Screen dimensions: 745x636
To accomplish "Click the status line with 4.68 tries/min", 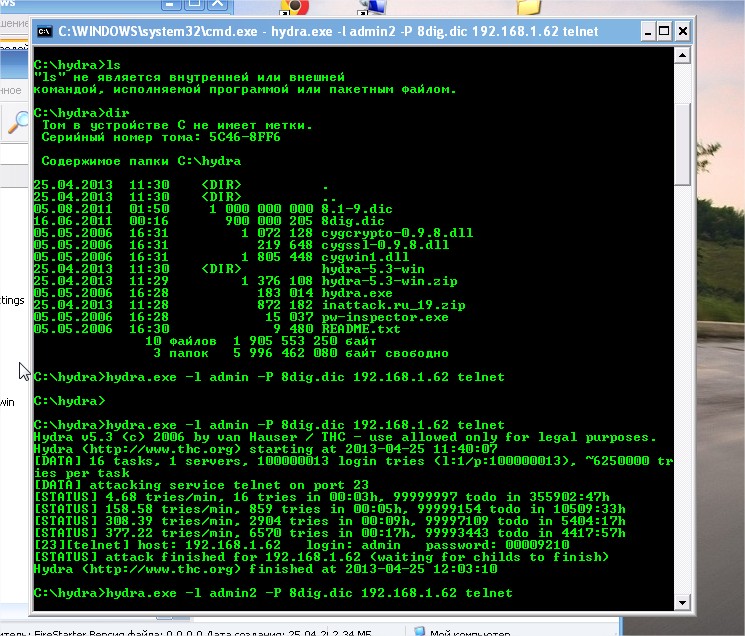I will click(x=322, y=497).
